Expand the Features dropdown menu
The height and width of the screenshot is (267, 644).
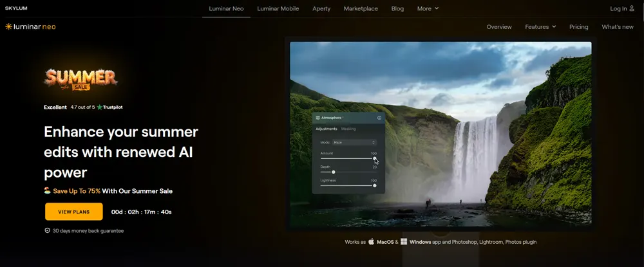pos(540,27)
